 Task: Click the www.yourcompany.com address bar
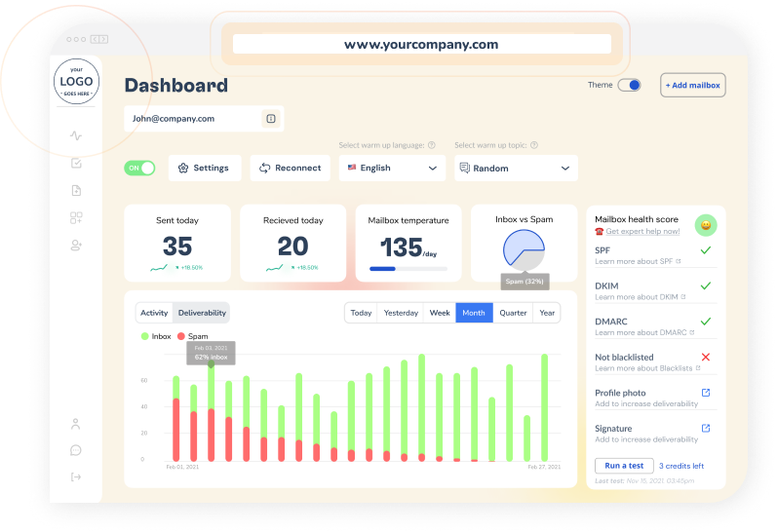click(422, 44)
